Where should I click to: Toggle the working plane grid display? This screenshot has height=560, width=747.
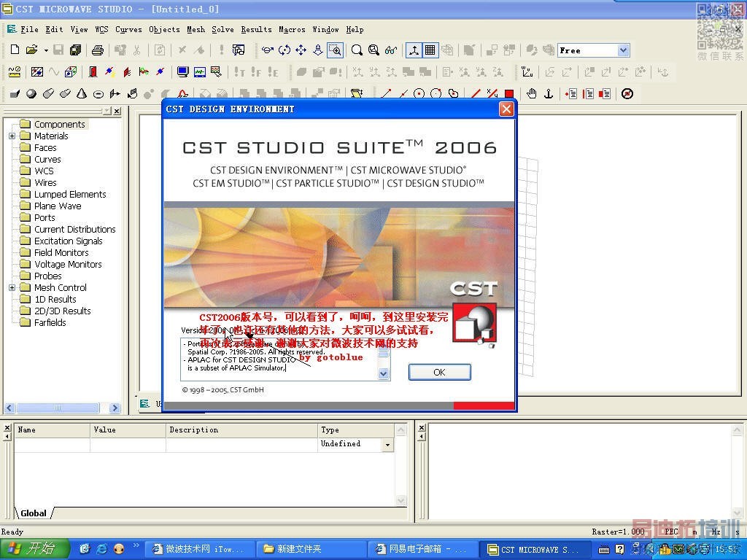coord(430,50)
